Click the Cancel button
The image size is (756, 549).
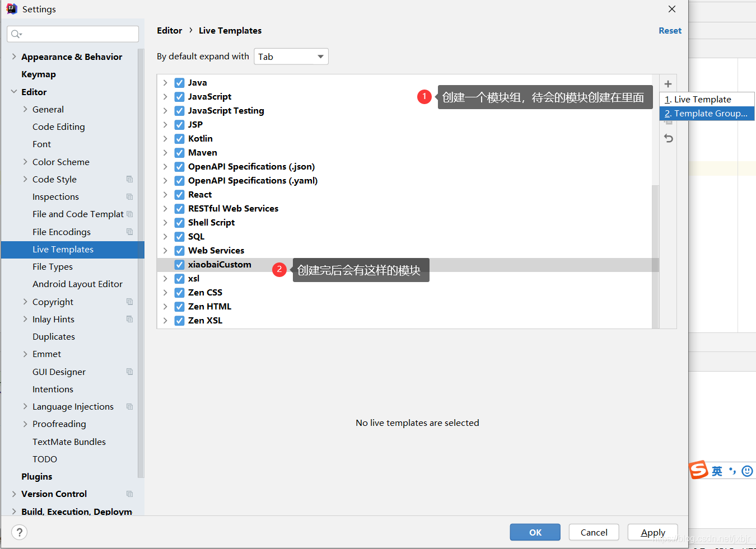[594, 532]
